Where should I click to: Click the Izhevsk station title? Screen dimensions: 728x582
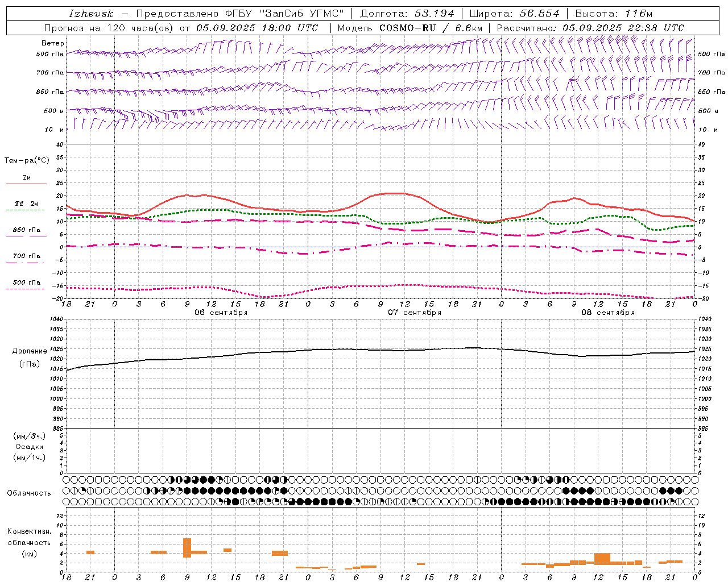pyautogui.click(x=92, y=13)
